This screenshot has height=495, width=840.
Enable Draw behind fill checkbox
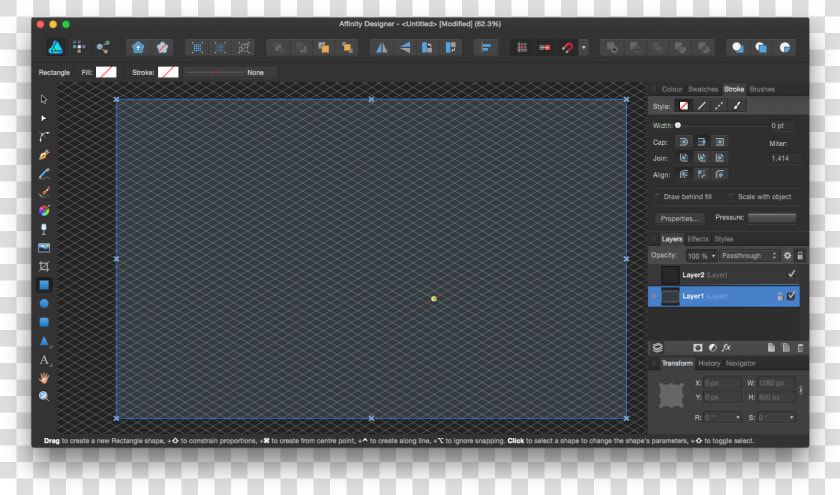point(657,197)
